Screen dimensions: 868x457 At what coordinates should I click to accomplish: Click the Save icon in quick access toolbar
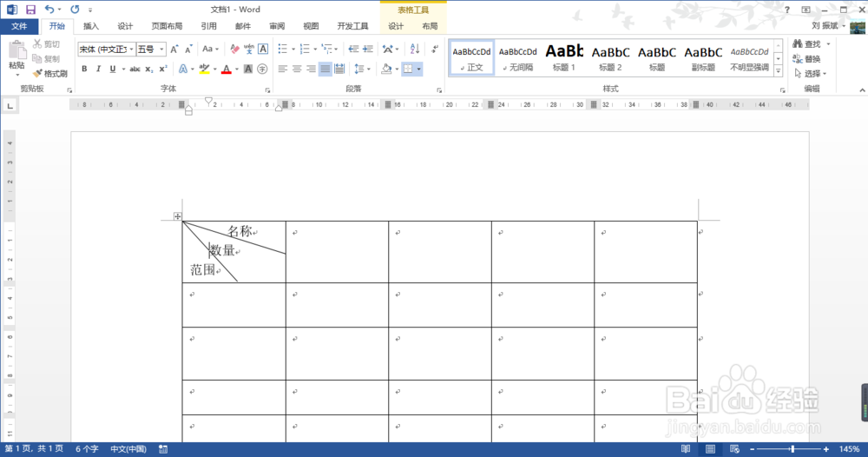(30, 10)
